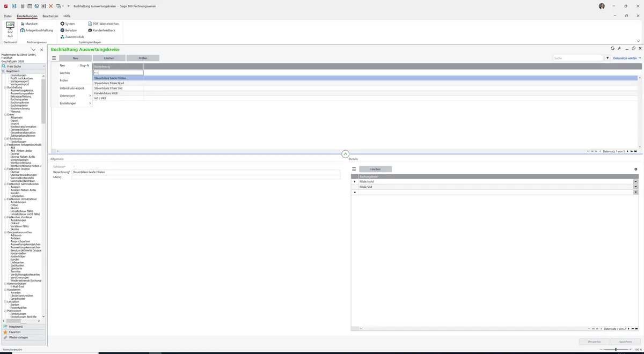Open Zusatzmodule in the ribbon

(72, 36)
